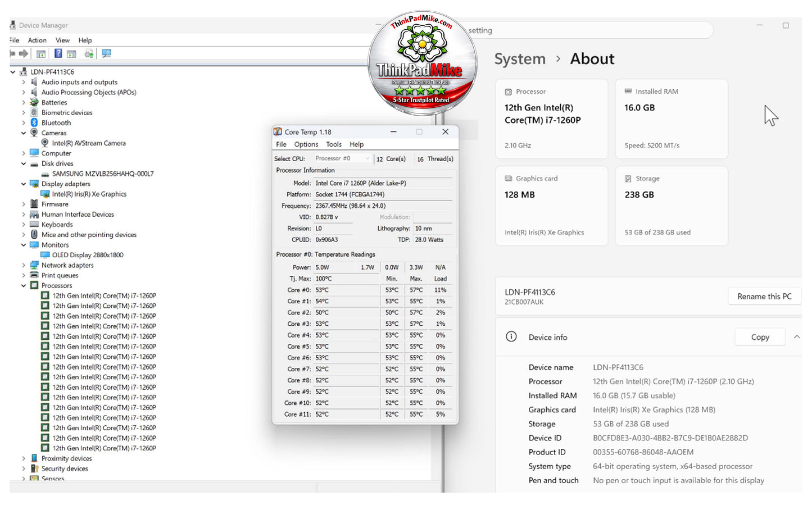
Task: Open the Select CPU Processor #0 dropdown
Action: (342, 159)
